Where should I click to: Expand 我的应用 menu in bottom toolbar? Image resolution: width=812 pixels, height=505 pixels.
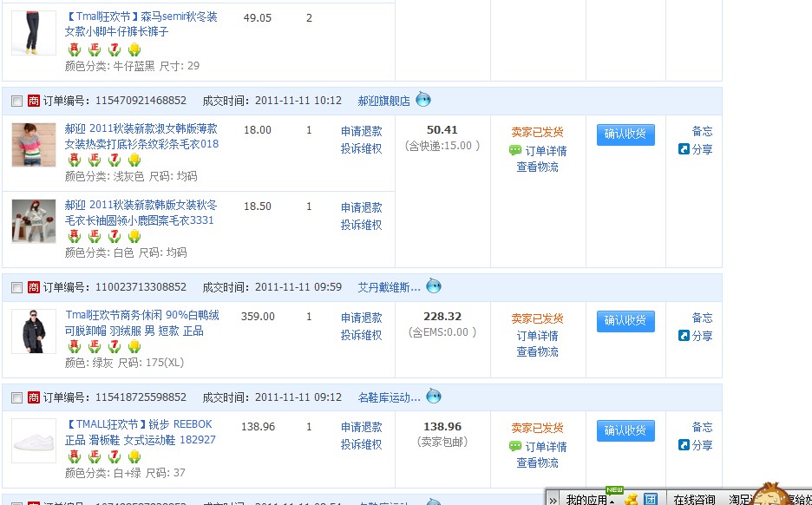(591, 500)
